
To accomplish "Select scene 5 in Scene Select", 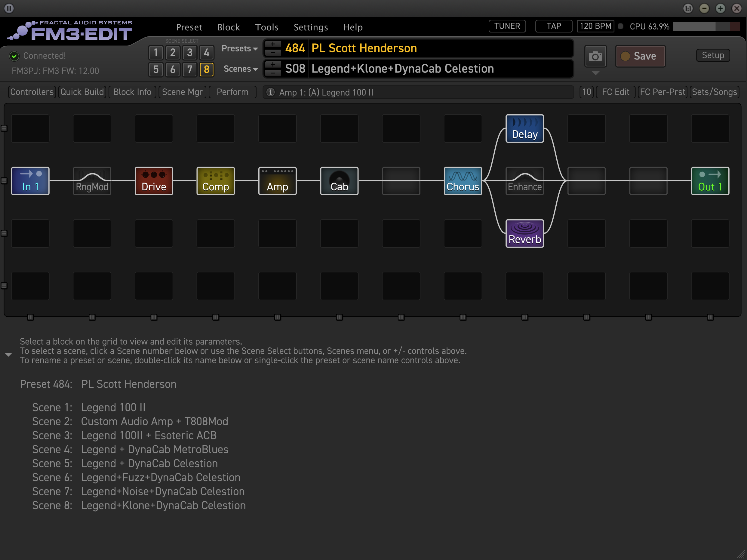I will (x=156, y=69).
